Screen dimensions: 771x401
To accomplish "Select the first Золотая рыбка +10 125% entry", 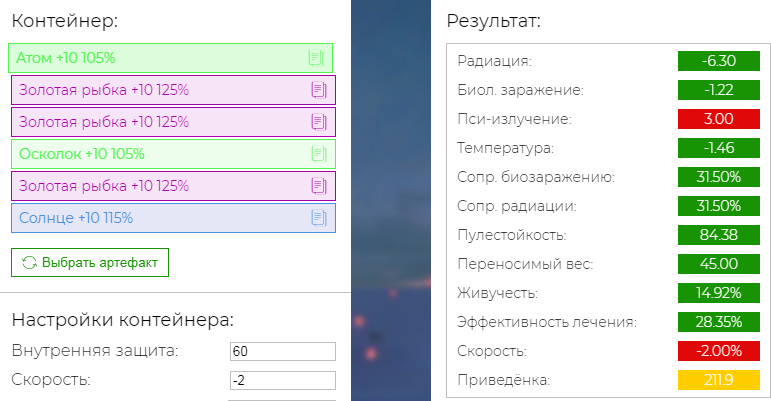I will click(x=174, y=90).
